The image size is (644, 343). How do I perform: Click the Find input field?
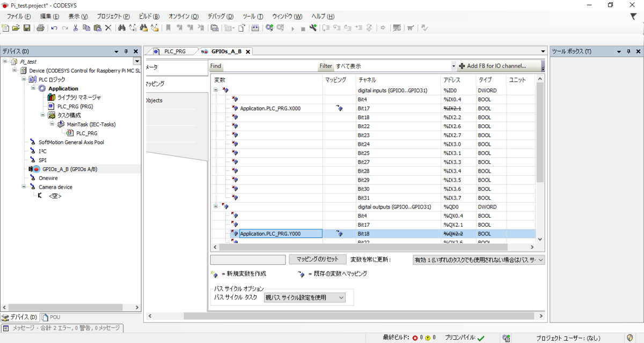(270, 66)
